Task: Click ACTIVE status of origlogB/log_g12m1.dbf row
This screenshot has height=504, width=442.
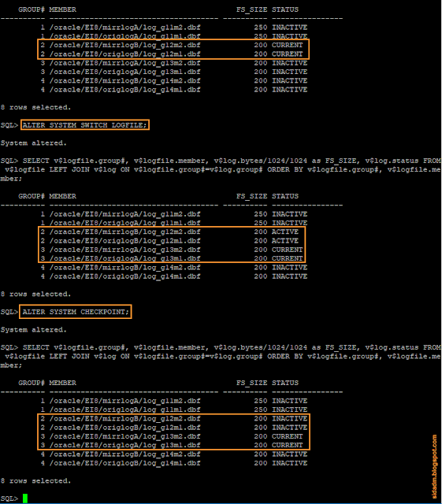Action: [285, 241]
